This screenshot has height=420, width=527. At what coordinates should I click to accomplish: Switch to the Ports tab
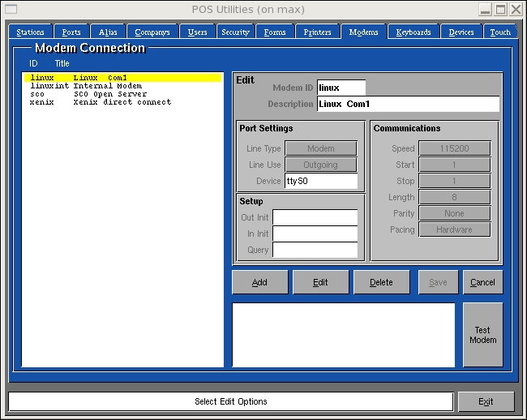(x=71, y=32)
